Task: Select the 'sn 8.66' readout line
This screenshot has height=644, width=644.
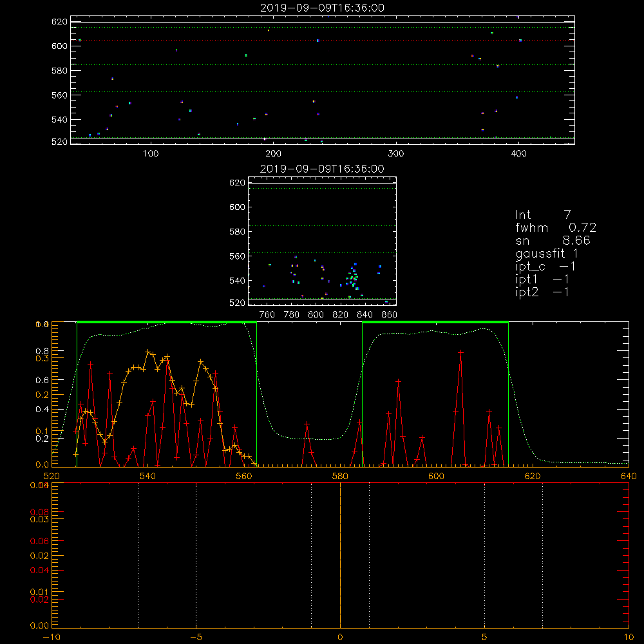Action: click(553, 241)
